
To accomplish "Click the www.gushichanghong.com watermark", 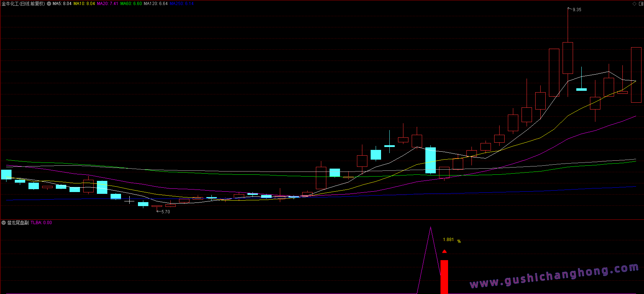I will click(x=554, y=276).
